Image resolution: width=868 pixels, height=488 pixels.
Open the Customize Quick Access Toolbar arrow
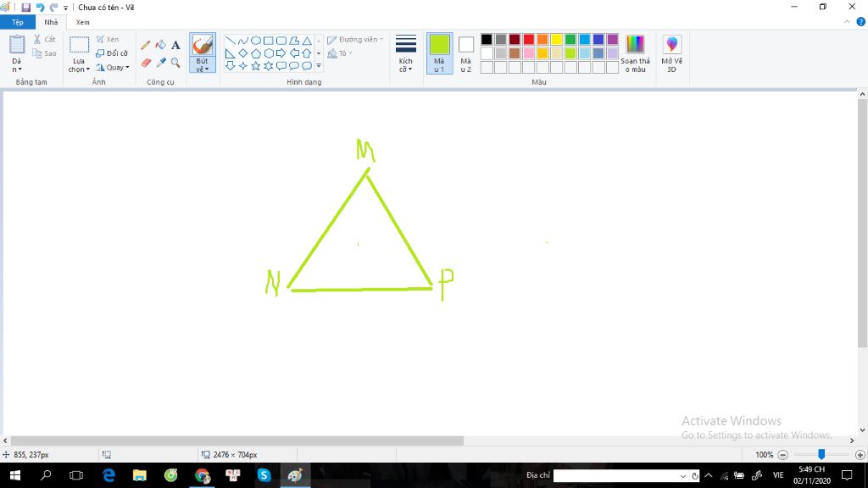(65, 8)
